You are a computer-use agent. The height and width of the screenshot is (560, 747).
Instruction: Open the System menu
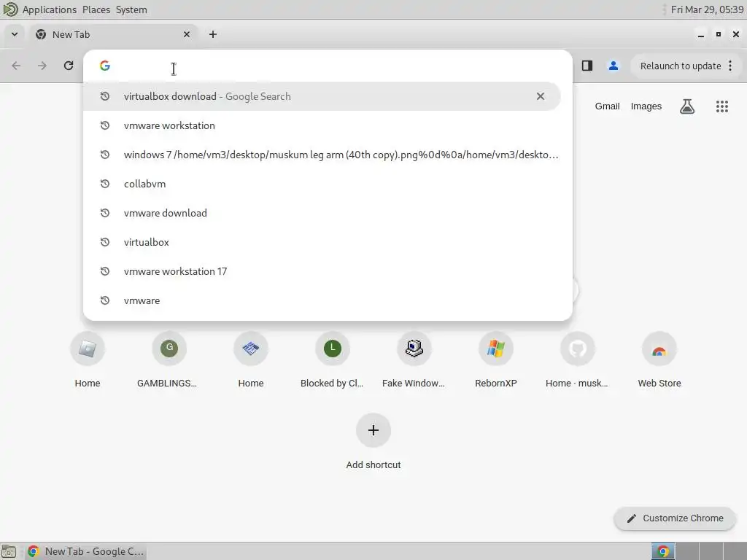tap(131, 9)
